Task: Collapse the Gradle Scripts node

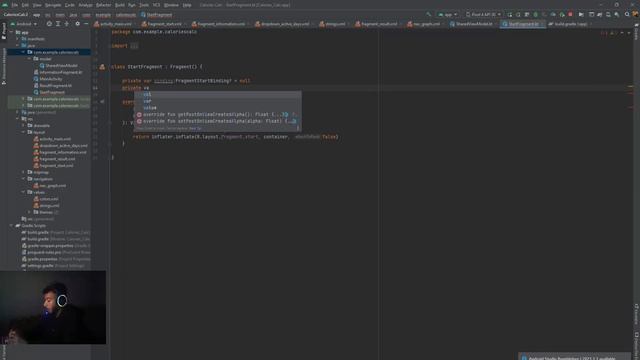Action: click(x=11, y=226)
